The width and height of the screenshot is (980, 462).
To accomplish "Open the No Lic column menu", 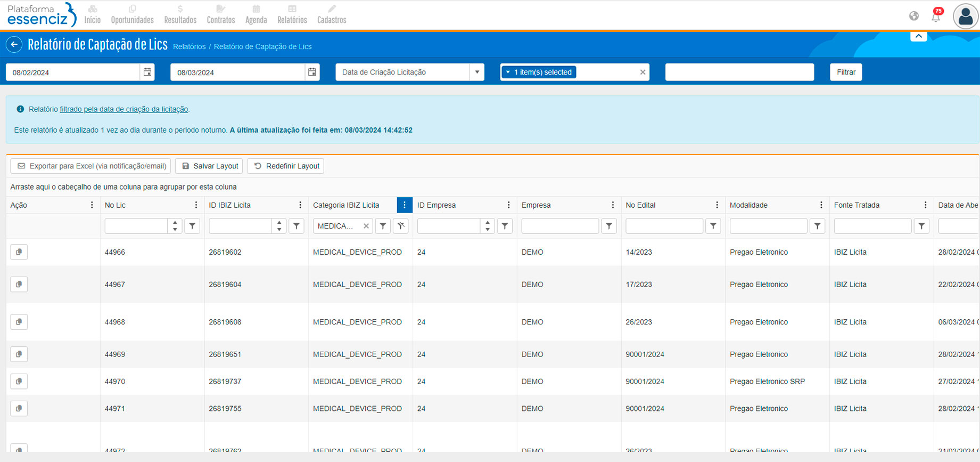I will (196, 205).
